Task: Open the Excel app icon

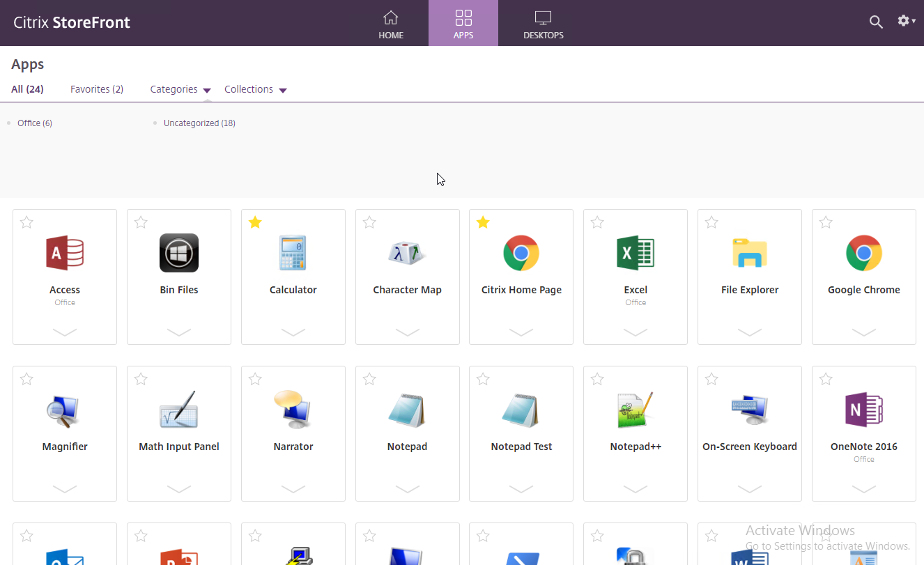Action: point(636,253)
